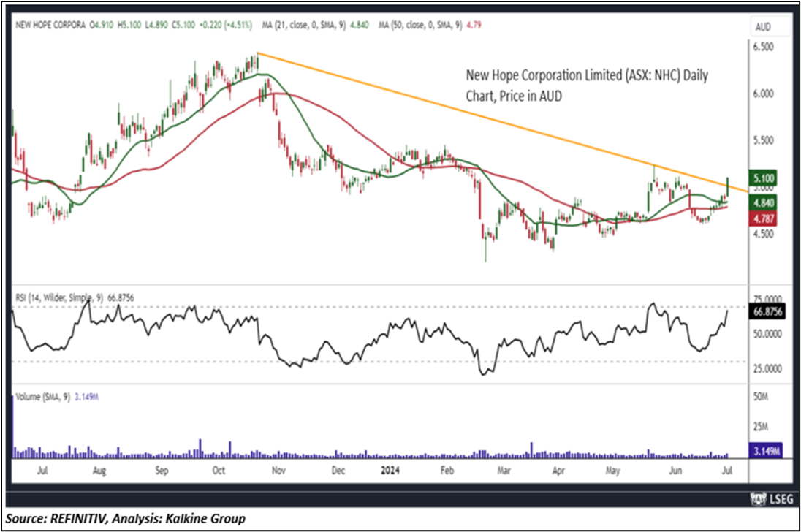Click the Volume (SMA, 9) label

point(57,397)
